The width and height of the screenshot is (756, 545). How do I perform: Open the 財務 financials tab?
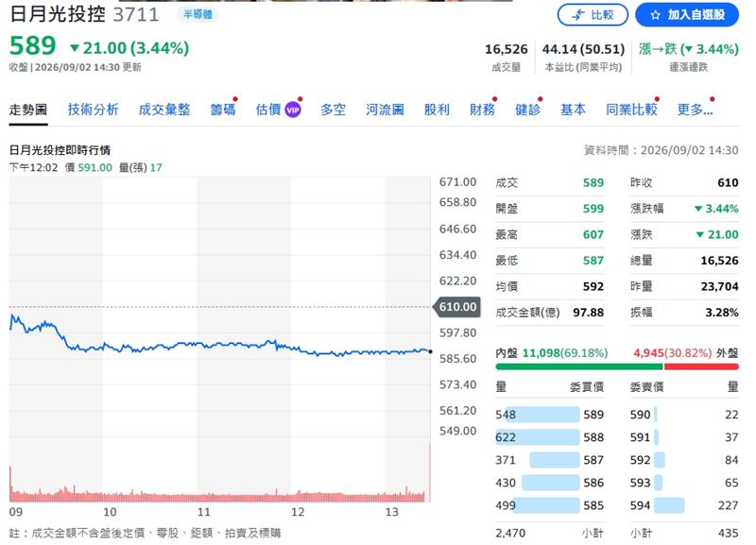482,110
